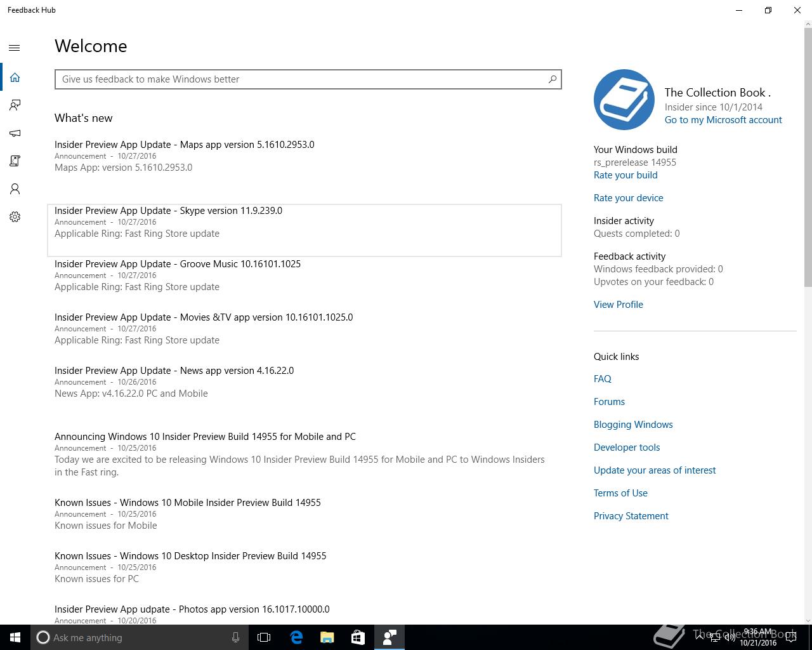Focus the feedback search box
Viewport: 812px width, 650px height.
pyautogui.click(x=308, y=79)
